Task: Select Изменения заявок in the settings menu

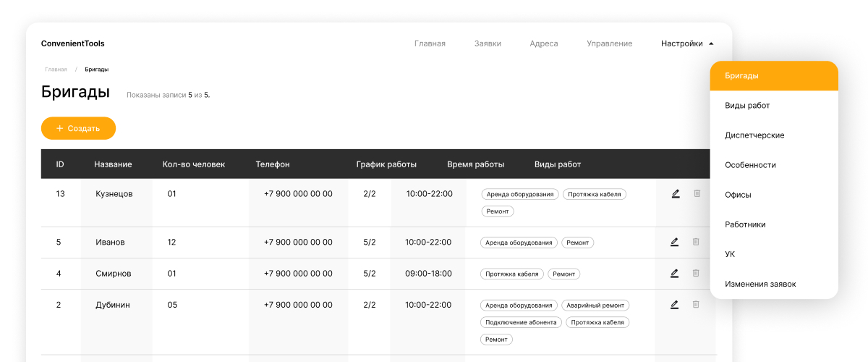Action: click(774, 284)
